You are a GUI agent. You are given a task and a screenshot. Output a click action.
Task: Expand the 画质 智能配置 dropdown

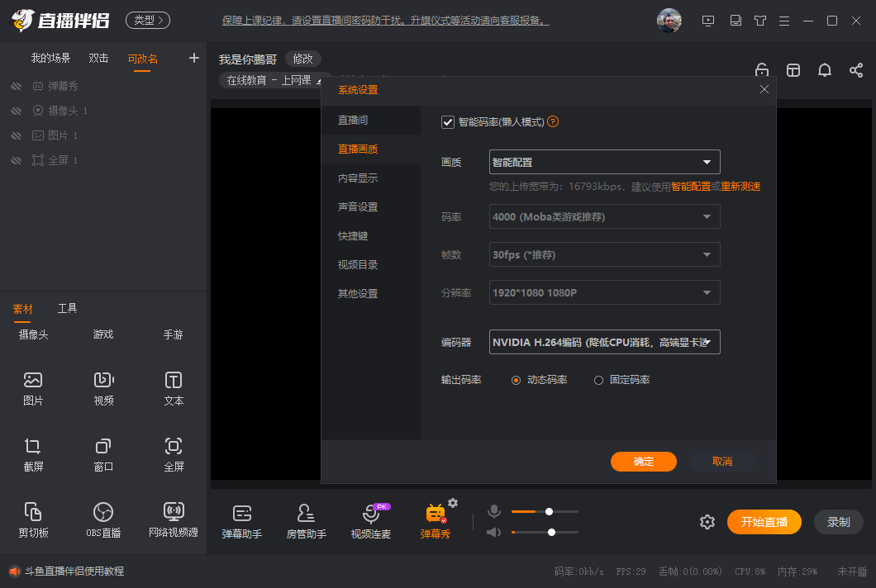tap(604, 162)
